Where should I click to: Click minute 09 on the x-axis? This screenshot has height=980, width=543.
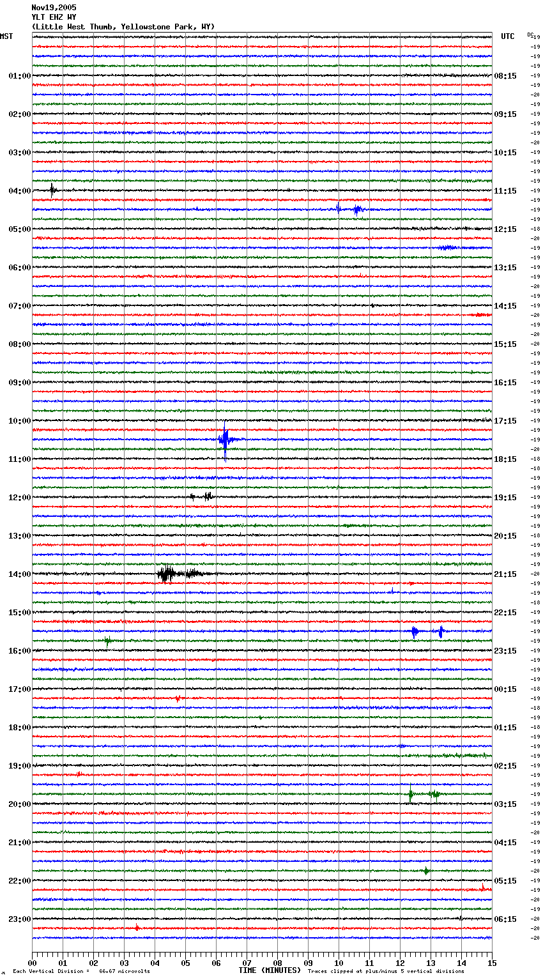pyautogui.click(x=308, y=963)
